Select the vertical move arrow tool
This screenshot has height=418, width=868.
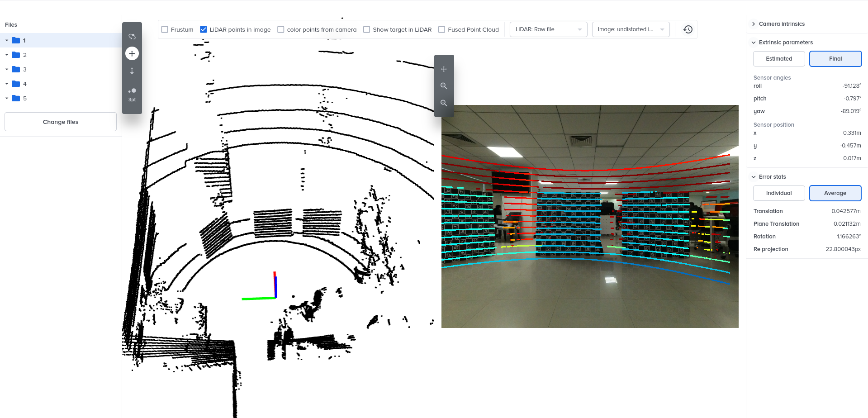[x=132, y=71]
